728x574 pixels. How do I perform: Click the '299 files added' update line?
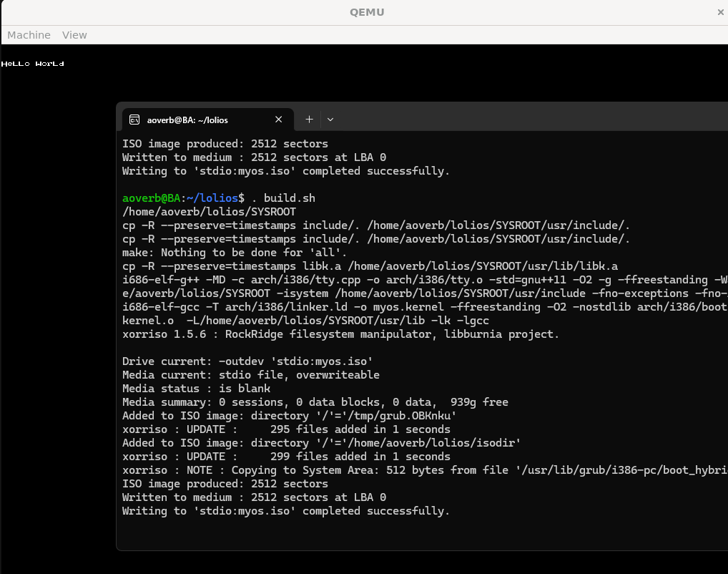click(286, 457)
